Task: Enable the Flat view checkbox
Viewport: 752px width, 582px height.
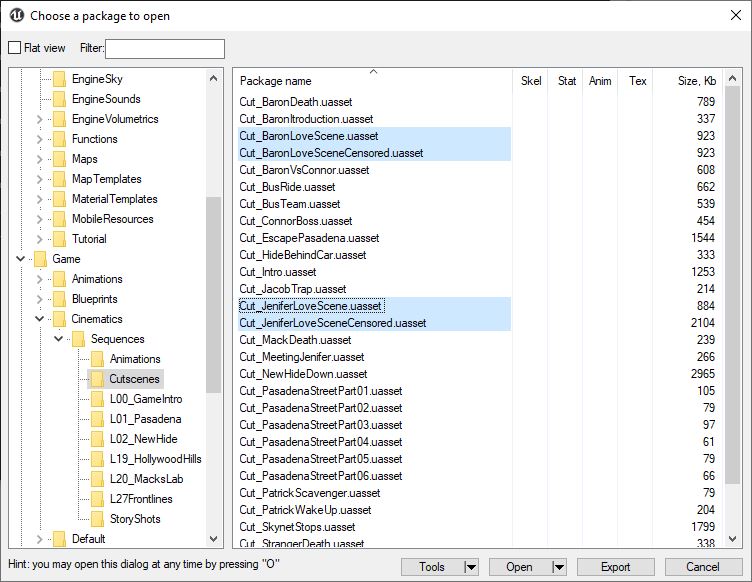Action: tap(15, 48)
